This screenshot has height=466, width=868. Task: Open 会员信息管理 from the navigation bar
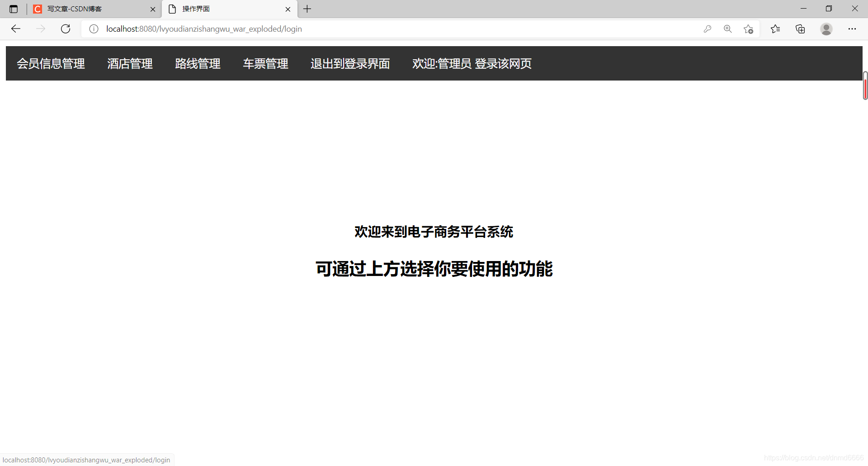51,63
